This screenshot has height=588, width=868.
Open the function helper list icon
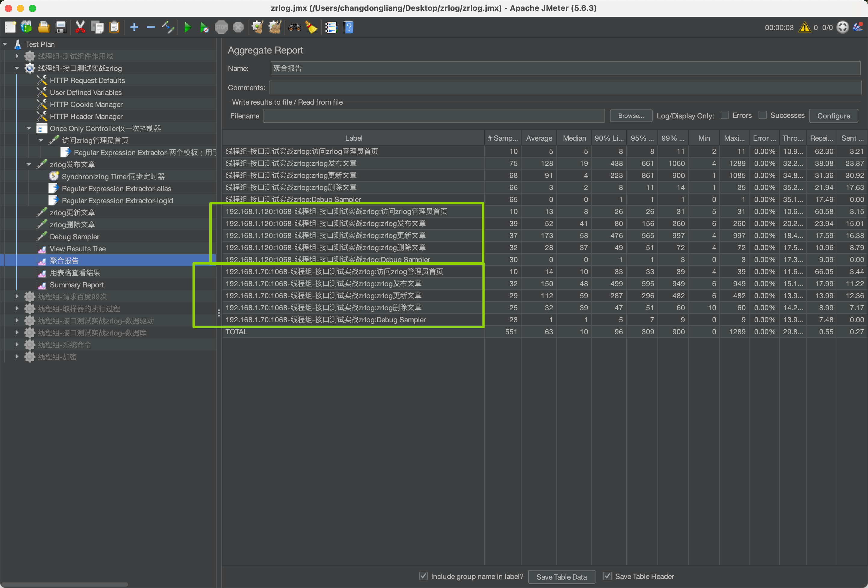[x=331, y=27]
